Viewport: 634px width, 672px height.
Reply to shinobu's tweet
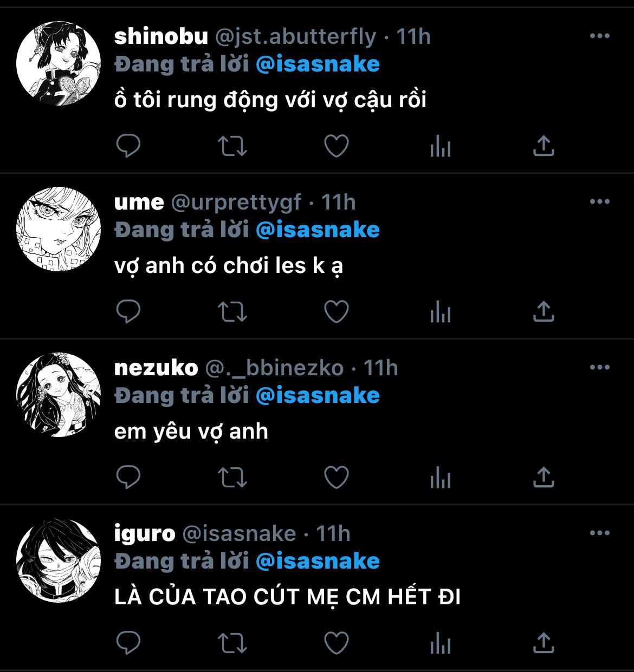(x=128, y=146)
